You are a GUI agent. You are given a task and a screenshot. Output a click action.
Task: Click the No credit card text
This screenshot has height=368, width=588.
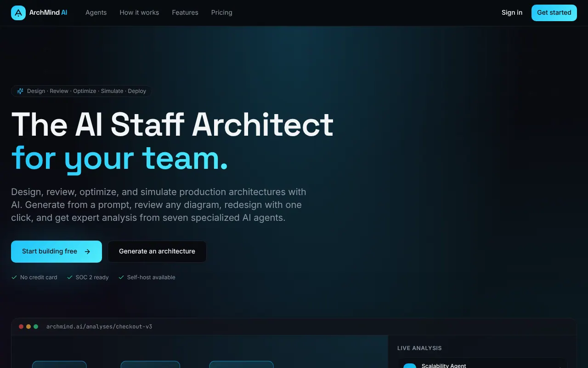point(39,277)
